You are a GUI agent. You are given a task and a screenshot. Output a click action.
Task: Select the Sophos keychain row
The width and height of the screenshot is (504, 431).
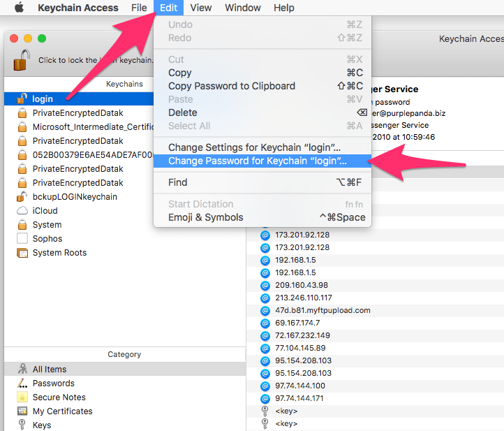point(125,239)
